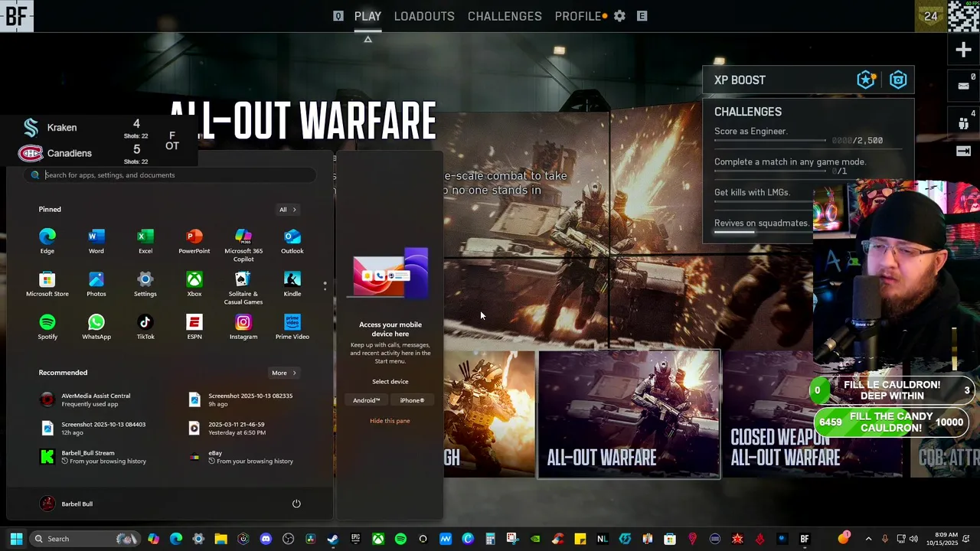Open Prime Video app
The width and height of the screenshot is (980, 551).
[292, 327]
